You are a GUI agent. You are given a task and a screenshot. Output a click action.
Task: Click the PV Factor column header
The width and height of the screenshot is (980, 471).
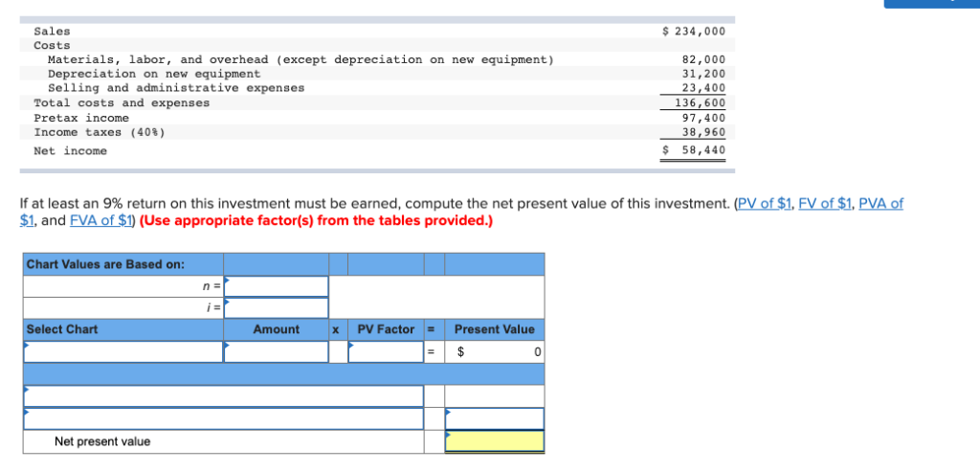(386, 329)
